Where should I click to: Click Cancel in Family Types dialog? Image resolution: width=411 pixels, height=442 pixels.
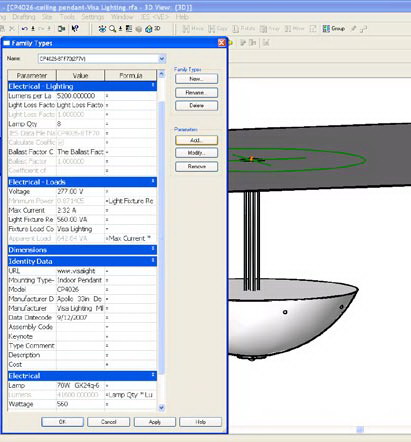coord(108,422)
